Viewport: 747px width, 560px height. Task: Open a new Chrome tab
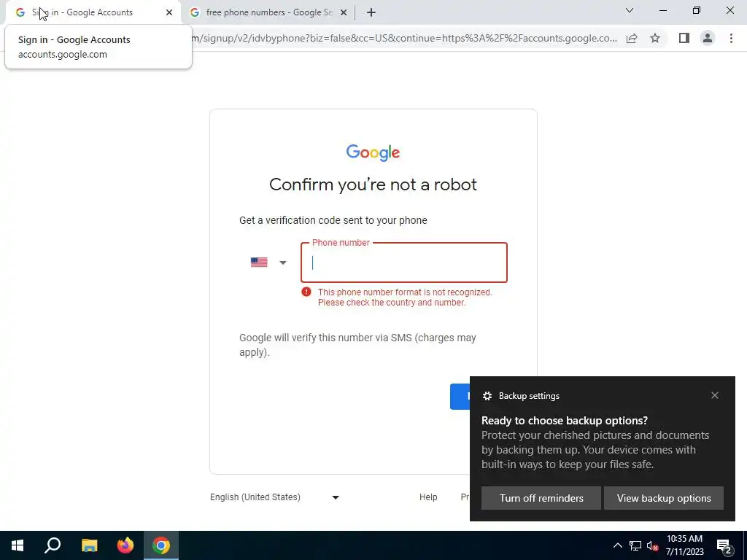[371, 12]
